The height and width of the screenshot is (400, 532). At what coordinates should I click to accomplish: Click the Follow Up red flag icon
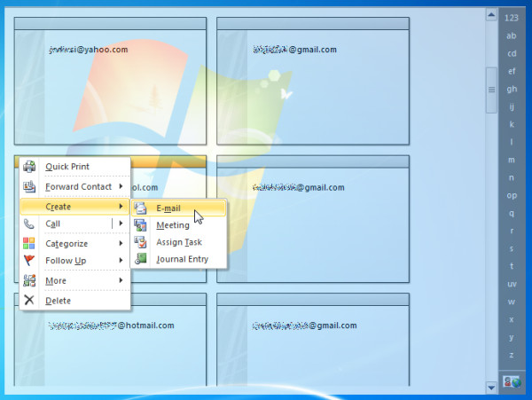pyautogui.click(x=29, y=260)
